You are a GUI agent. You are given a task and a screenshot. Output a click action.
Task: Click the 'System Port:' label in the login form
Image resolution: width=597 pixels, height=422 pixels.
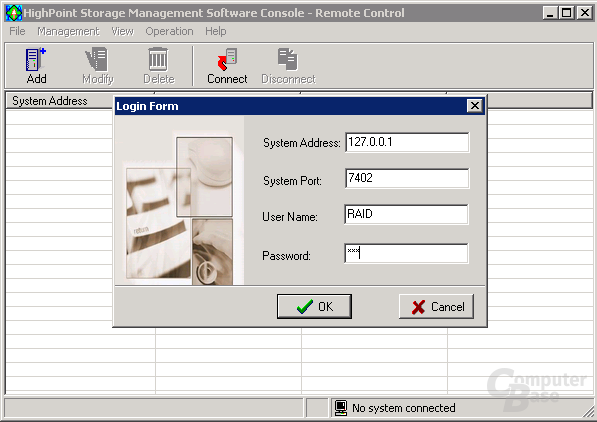tap(292, 181)
